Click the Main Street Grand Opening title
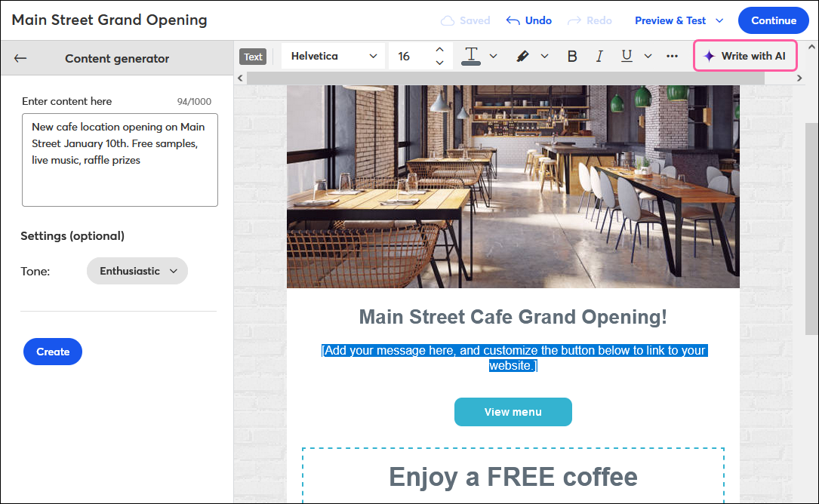This screenshot has height=504, width=819. pos(109,20)
